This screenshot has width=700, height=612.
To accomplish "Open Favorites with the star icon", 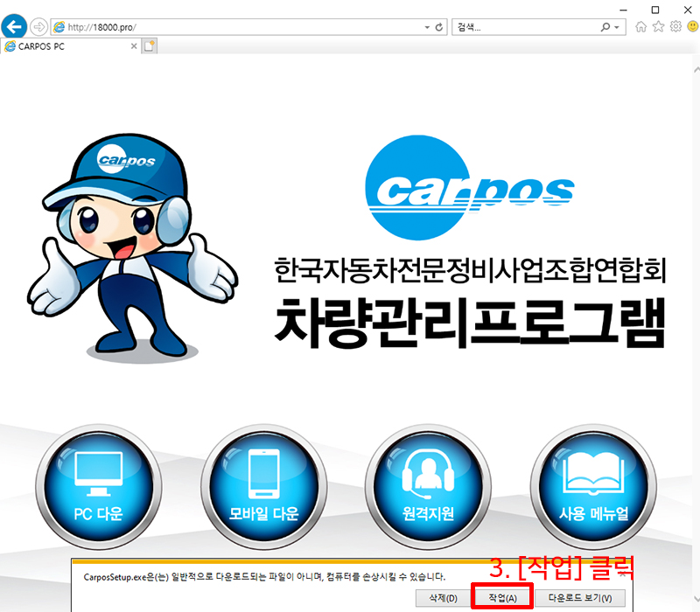I will pos(659,27).
